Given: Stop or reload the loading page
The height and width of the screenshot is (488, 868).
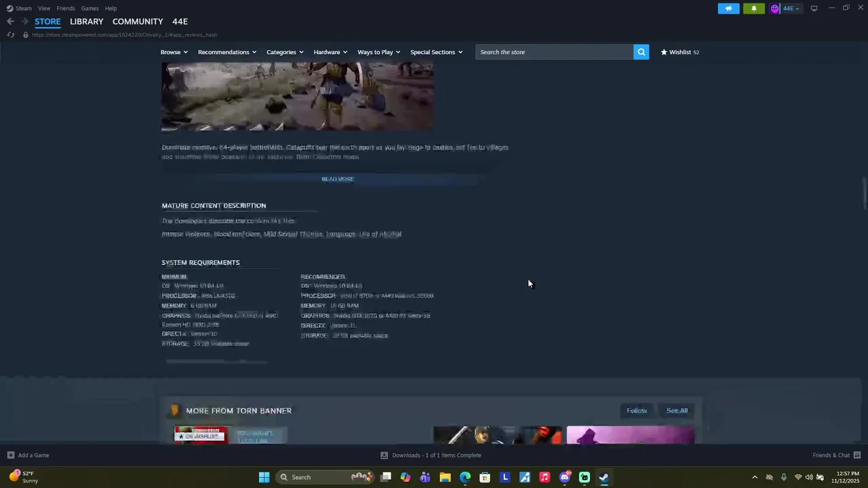Looking at the screenshot, I should (10, 35).
